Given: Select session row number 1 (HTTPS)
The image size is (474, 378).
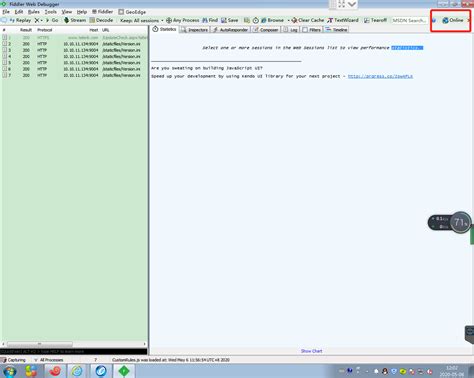Looking at the screenshot, I should tap(75, 38).
